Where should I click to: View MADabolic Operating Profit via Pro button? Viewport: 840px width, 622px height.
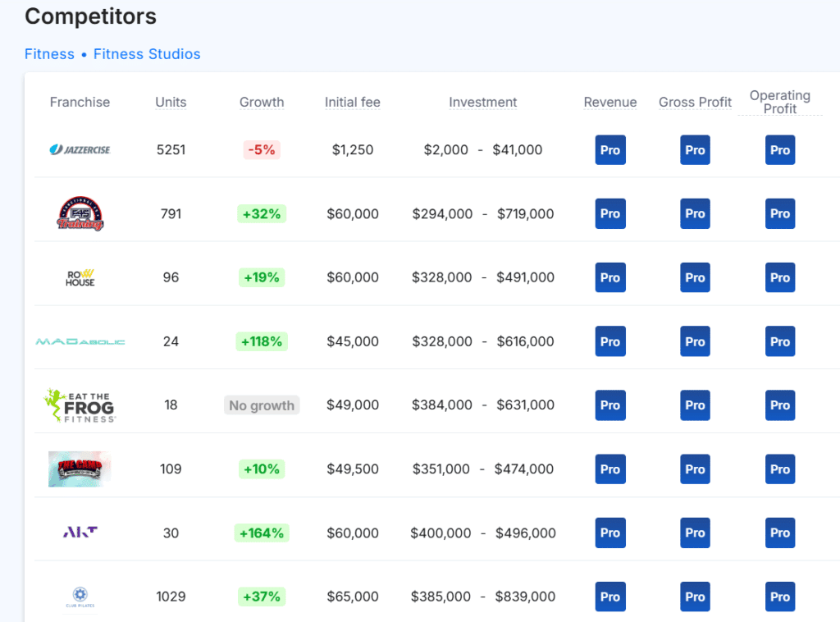[x=780, y=341]
